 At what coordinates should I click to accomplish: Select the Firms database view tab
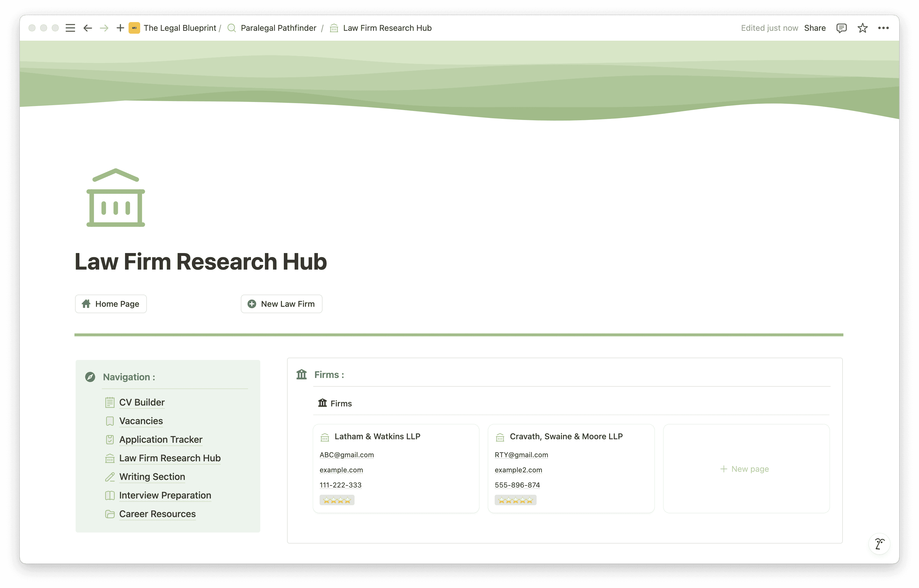(x=335, y=403)
